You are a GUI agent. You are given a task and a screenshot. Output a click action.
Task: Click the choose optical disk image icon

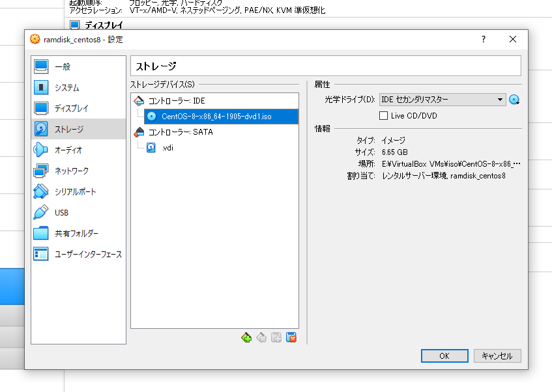[x=514, y=100]
